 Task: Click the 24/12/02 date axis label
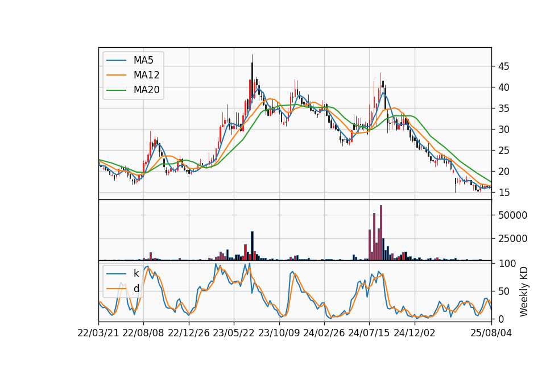415,333
